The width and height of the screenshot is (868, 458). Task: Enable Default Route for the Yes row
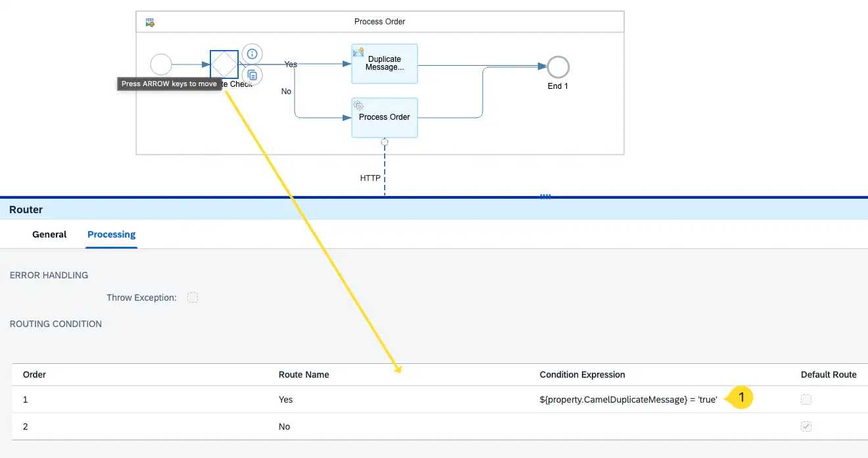[806, 399]
